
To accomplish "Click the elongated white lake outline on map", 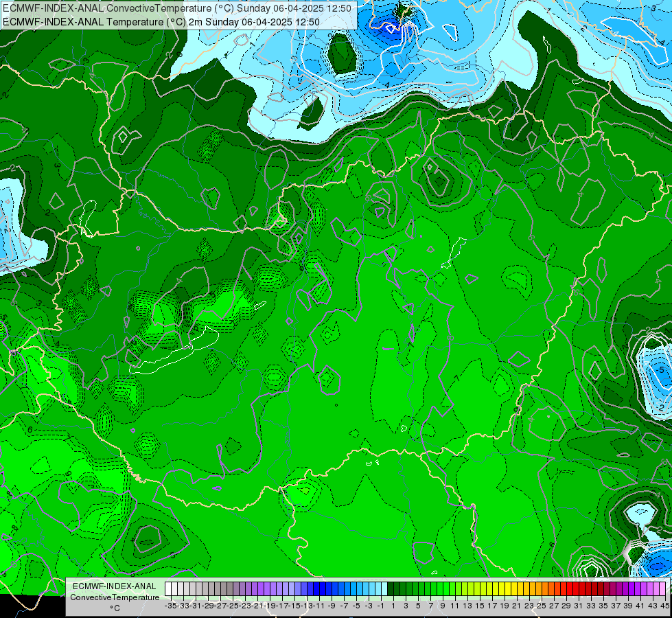I will (x=174, y=351).
